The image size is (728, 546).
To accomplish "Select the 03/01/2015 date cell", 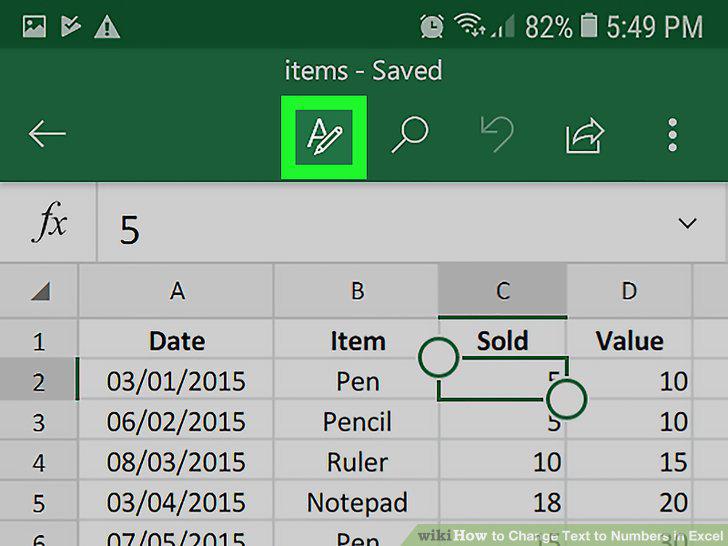I will coord(176,381).
